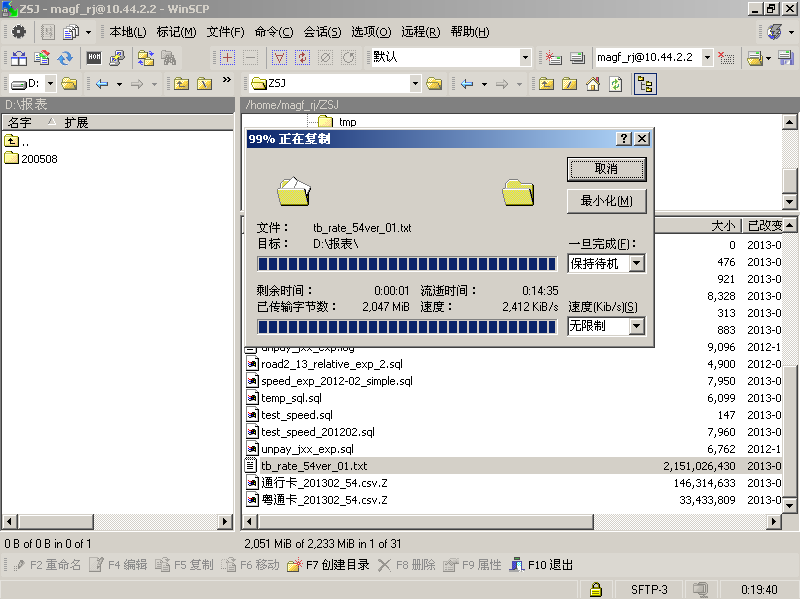
Task: Refresh the remote directory listing
Action: coord(615,84)
